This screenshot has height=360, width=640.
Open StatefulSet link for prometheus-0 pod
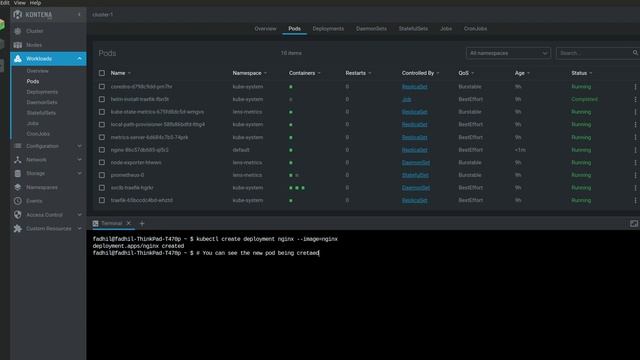click(415, 175)
